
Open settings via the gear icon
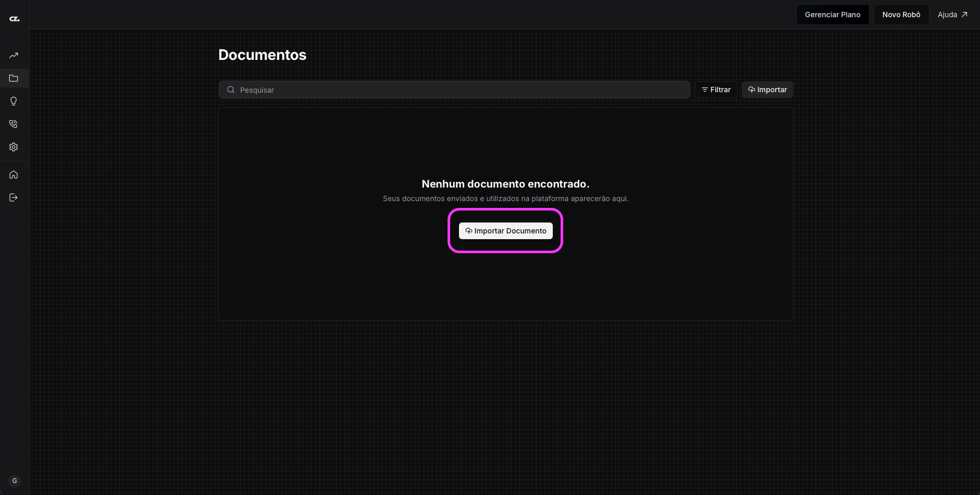pos(13,147)
